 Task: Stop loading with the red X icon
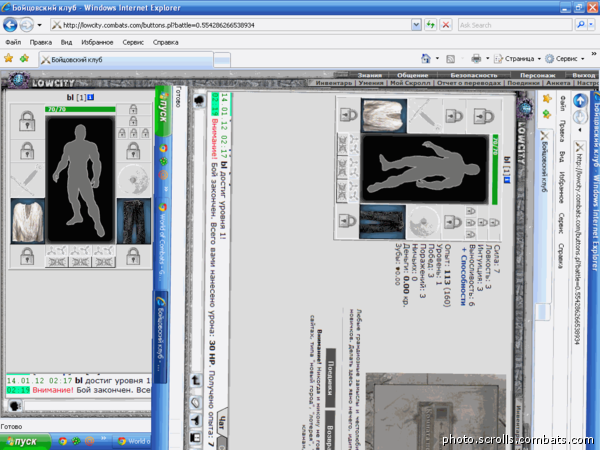[446, 25]
